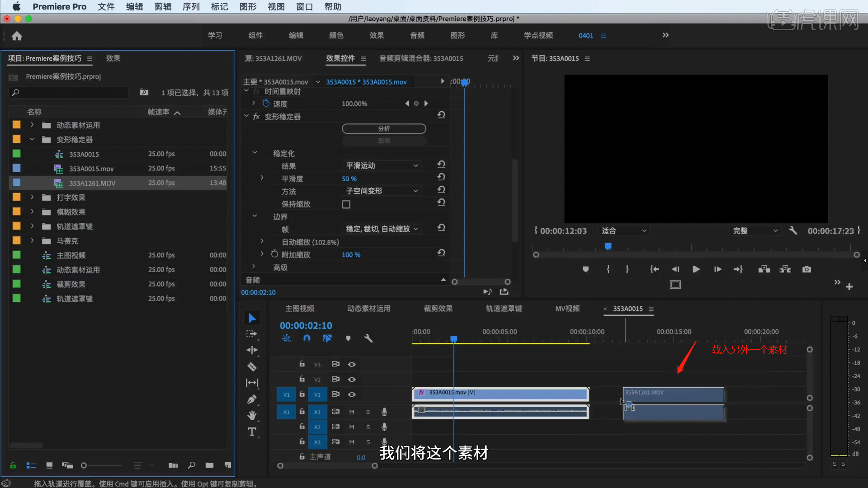Lock the V1 video track
Screen dimensions: 868x488
pos(302,394)
